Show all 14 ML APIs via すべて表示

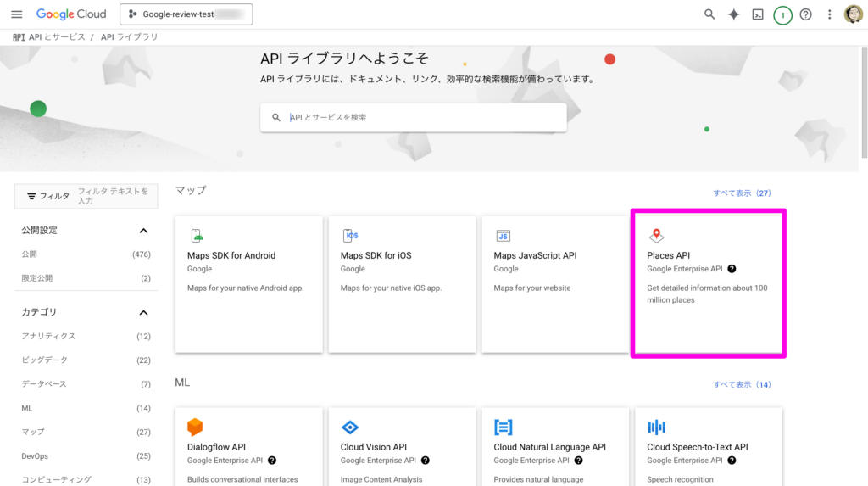[x=742, y=384]
